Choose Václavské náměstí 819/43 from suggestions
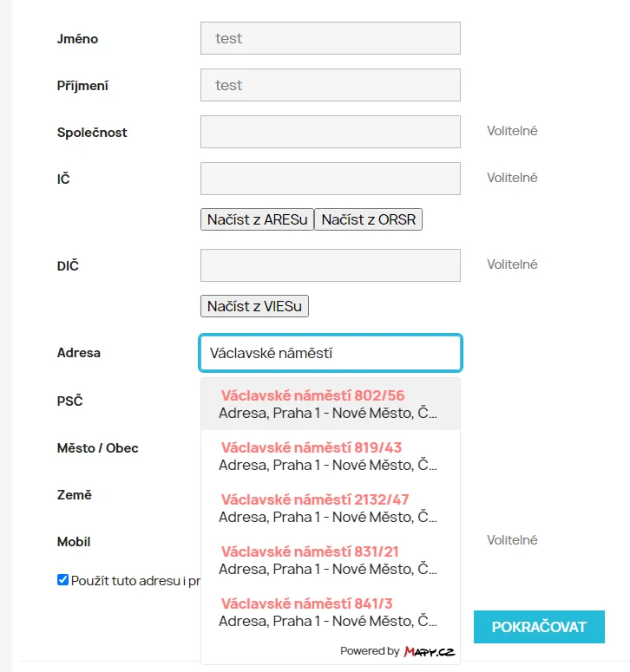This screenshot has height=672, width=630. (330, 456)
